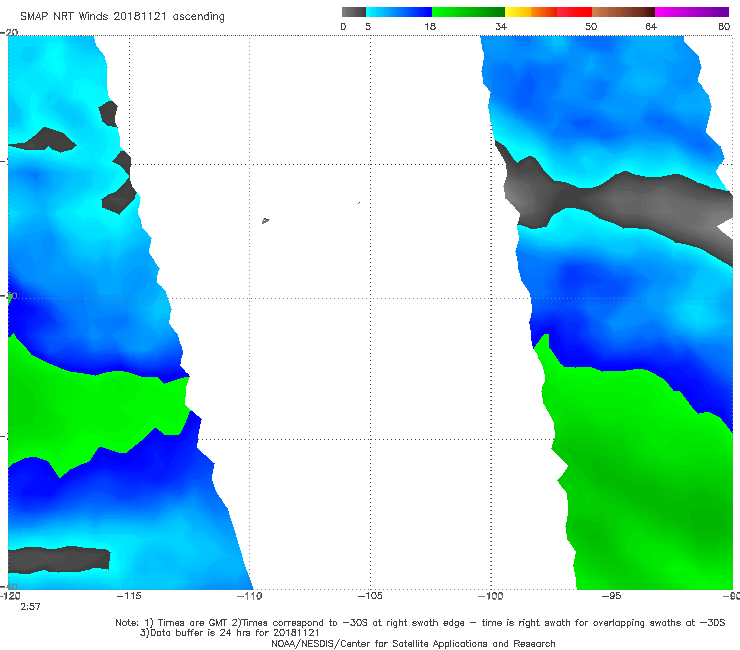
Task: Select the blue 5–18 segment of the color bar
Action: (x=399, y=12)
